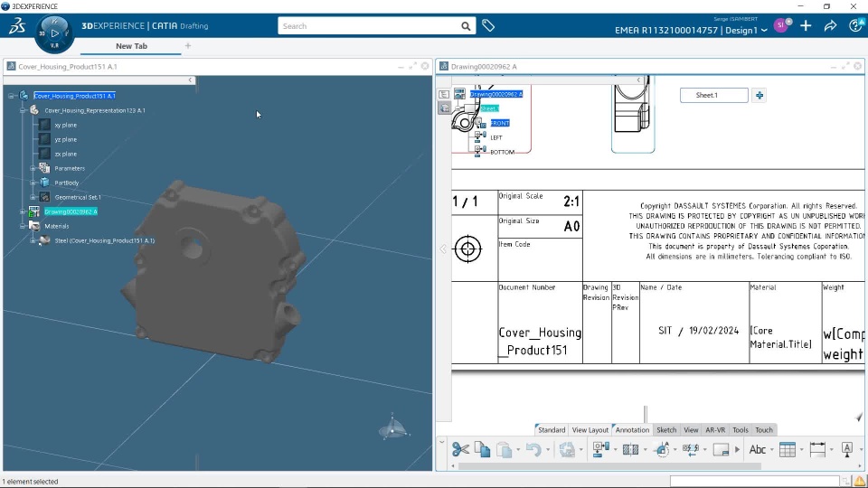
Task: Switch to the Standard toolbar tab
Action: click(551, 430)
